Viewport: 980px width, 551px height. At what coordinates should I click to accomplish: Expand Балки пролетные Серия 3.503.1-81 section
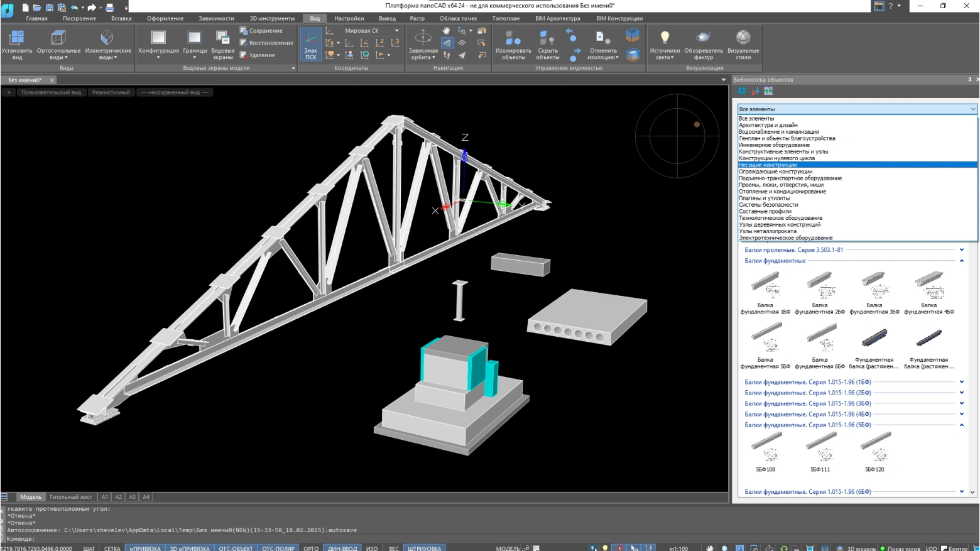(x=793, y=250)
